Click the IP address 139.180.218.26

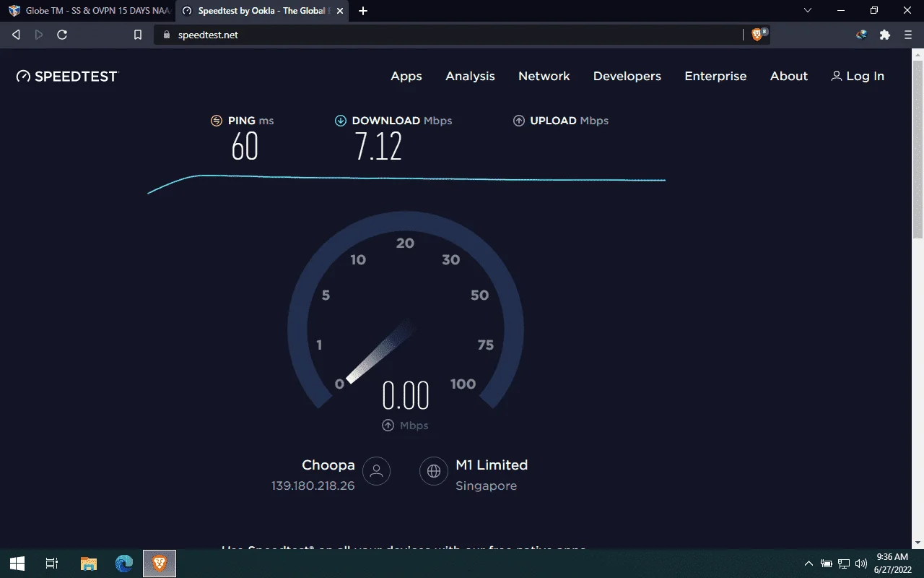point(313,486)
